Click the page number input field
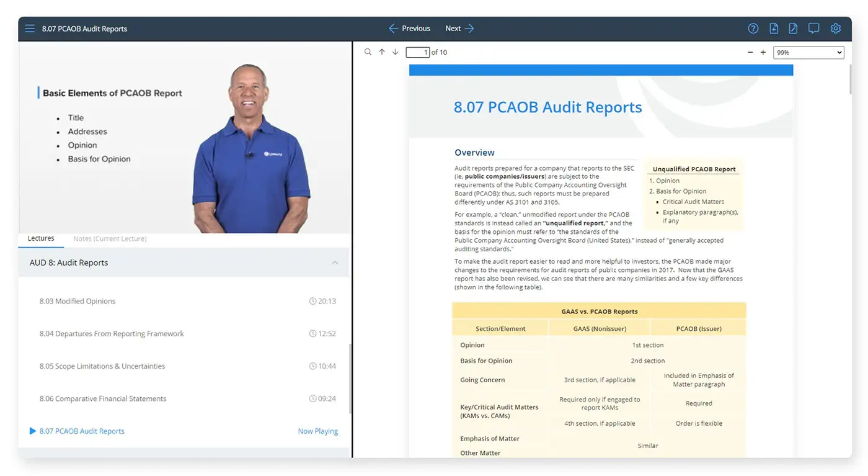This screenshot has height=476, width=868. click(x=417, y=53)
